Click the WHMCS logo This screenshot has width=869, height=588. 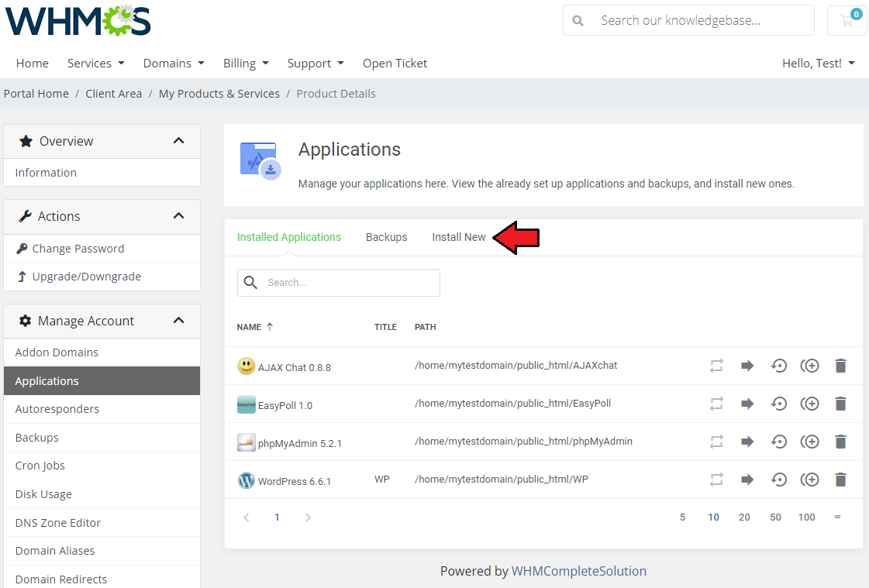click(78, 20)
